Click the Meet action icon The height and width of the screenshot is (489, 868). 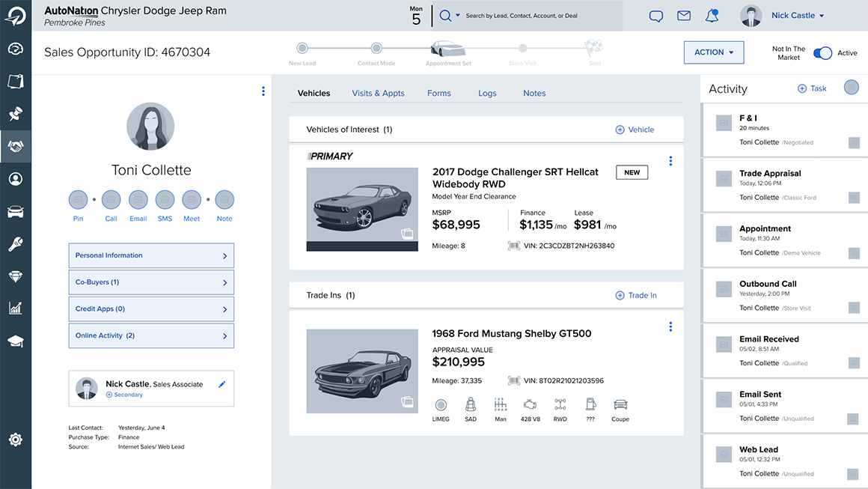[x=192, y=199]
